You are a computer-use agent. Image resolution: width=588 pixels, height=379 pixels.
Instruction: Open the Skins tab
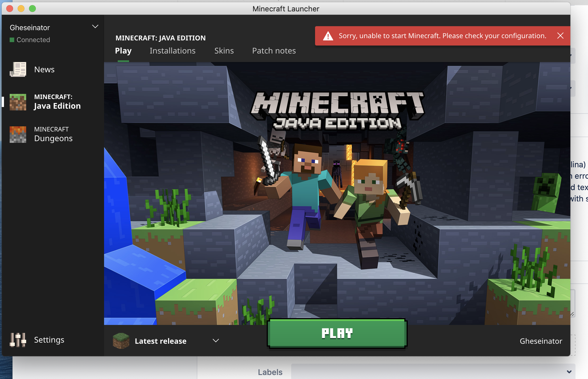click(x=224, y=51)
